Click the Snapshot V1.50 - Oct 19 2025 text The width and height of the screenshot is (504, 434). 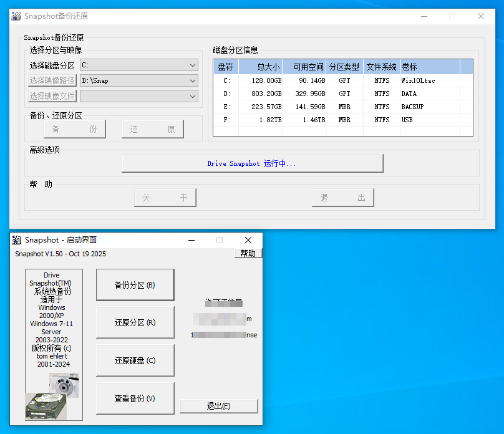(x=61, y=254)
